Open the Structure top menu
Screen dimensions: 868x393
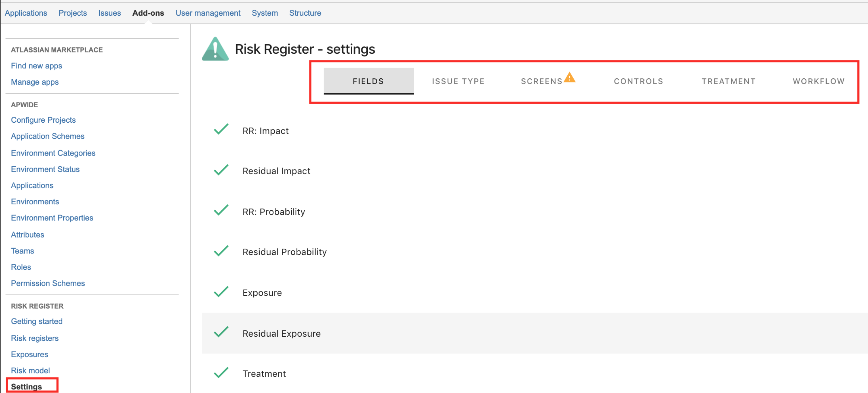(x=305, y=13)
